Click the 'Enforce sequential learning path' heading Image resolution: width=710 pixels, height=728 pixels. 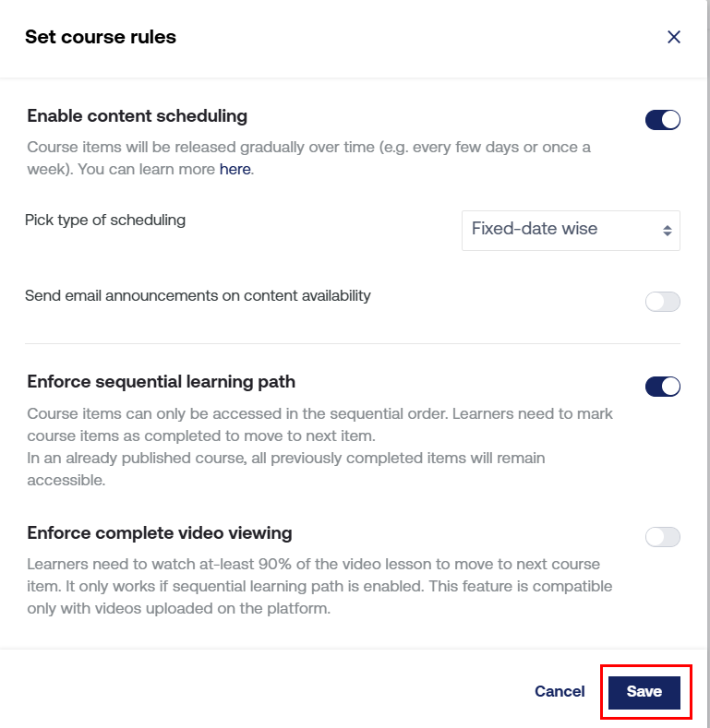162,382
